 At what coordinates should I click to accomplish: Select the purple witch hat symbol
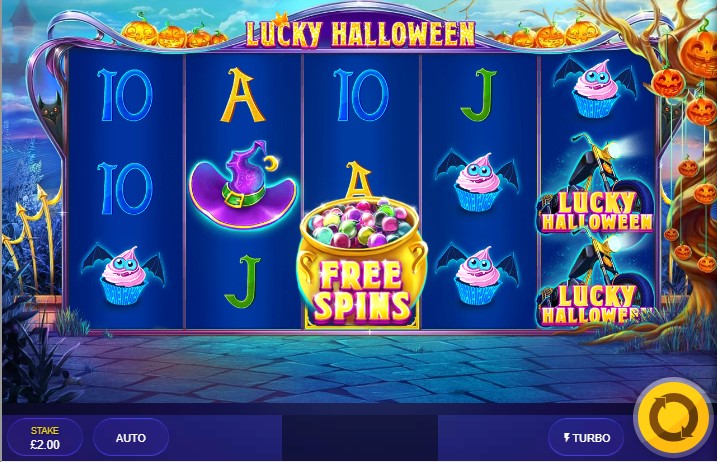coord(243,184)
